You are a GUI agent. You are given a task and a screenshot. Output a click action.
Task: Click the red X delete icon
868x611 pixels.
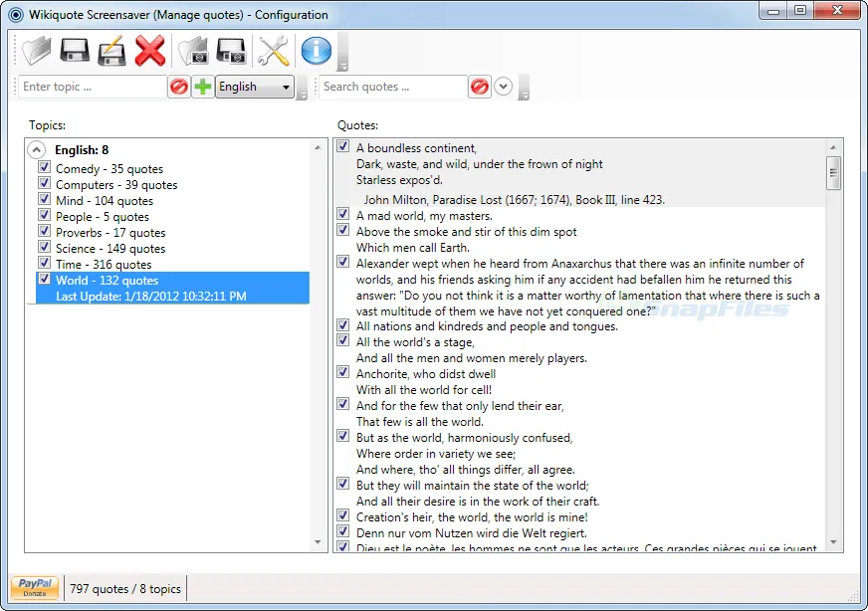click(150, 51)
